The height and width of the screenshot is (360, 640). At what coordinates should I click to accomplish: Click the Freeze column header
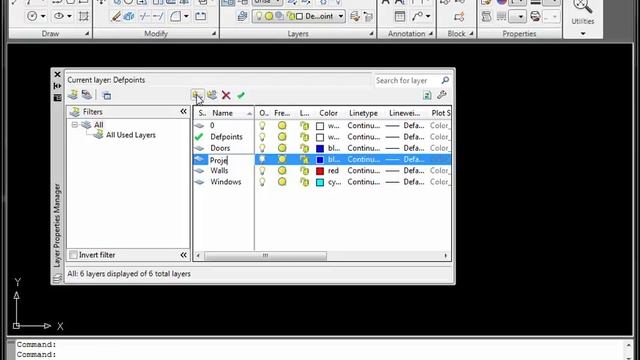[282, 113]
